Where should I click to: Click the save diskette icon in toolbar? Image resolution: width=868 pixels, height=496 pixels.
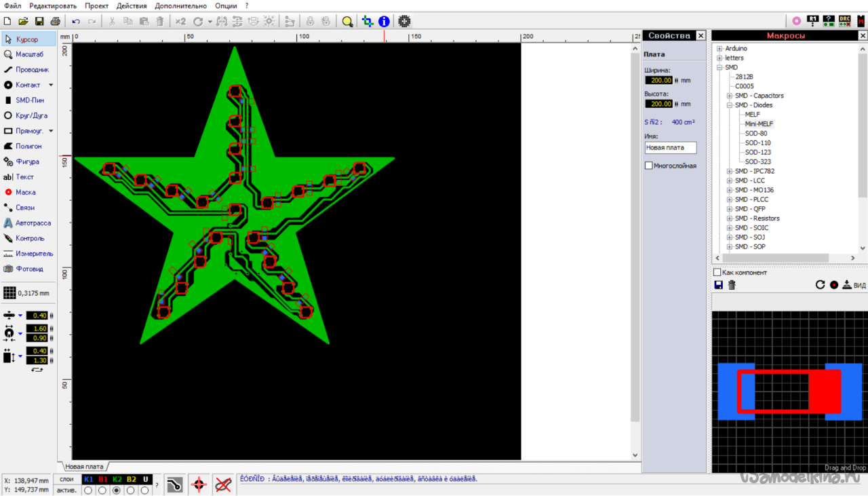click(39, 22)
